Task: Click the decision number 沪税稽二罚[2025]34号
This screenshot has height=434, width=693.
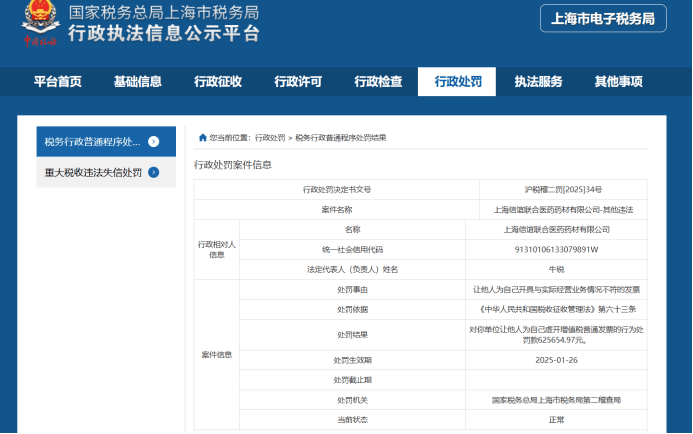Action: pyautogui.click(x=563, y=189)
